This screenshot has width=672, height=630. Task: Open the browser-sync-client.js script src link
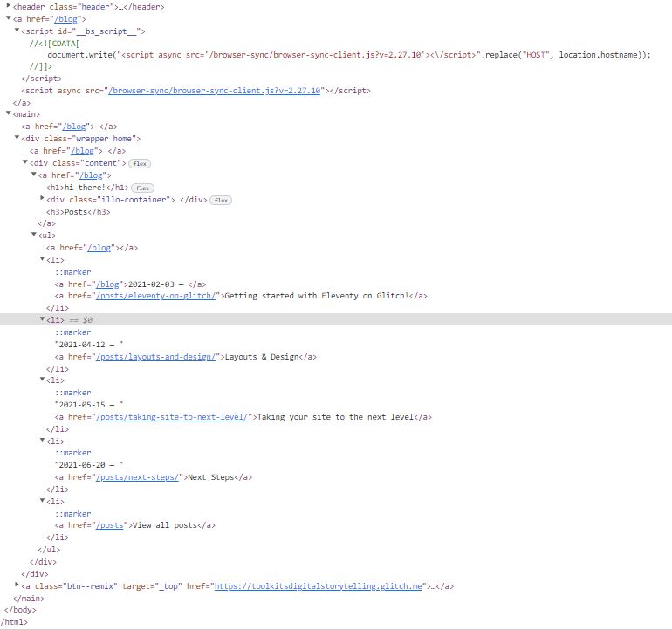point(215,91)
